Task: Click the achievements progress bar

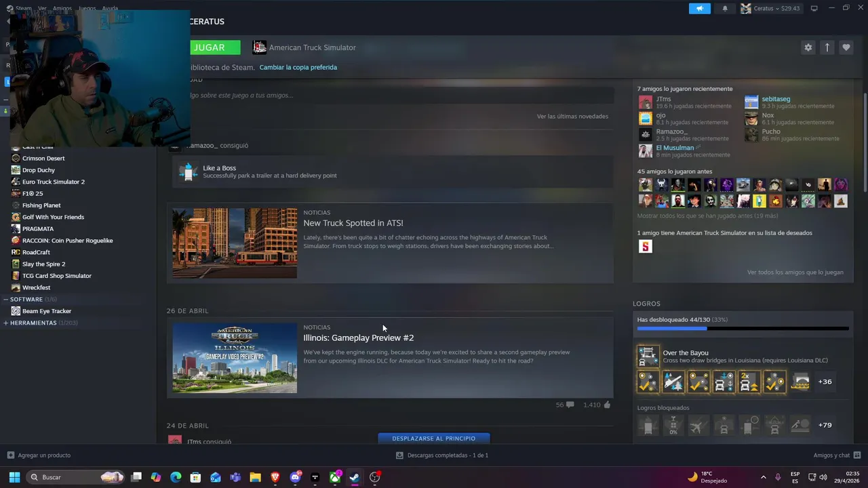Action: [x=743, y=329]
